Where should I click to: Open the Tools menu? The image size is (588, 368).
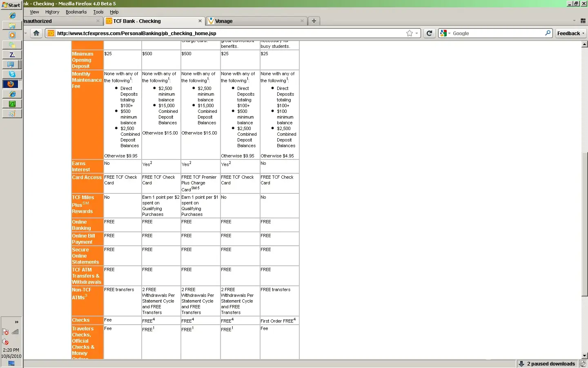click(x=98, y=12)
